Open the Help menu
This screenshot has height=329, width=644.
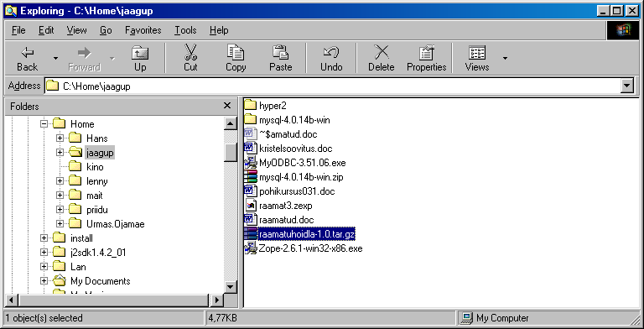(x=219, y=30)
